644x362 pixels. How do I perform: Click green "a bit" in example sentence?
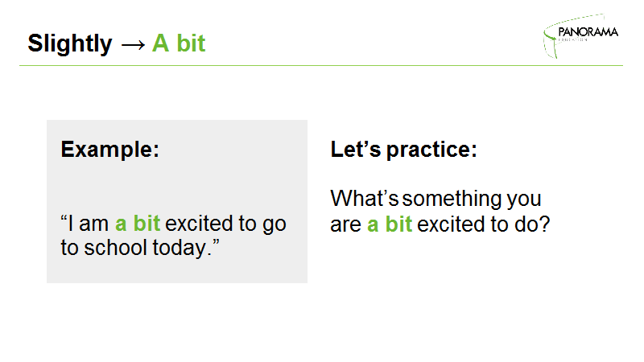[x=138, y=224]
